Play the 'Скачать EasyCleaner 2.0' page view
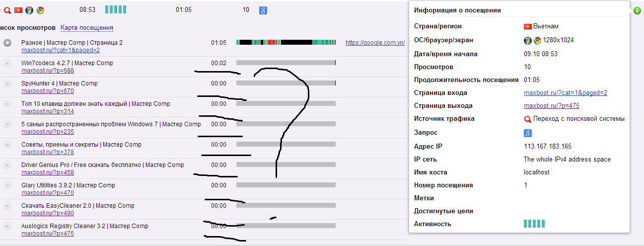 (x=7, y=206)
